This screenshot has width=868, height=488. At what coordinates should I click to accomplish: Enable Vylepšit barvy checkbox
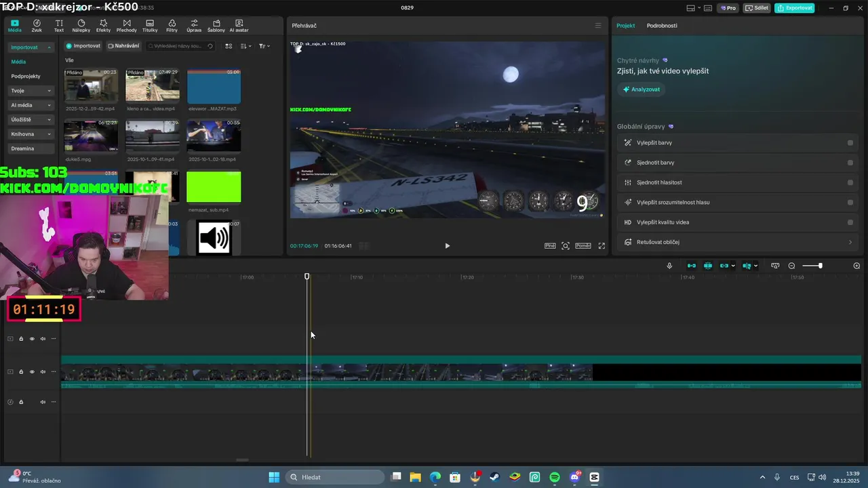850,143
